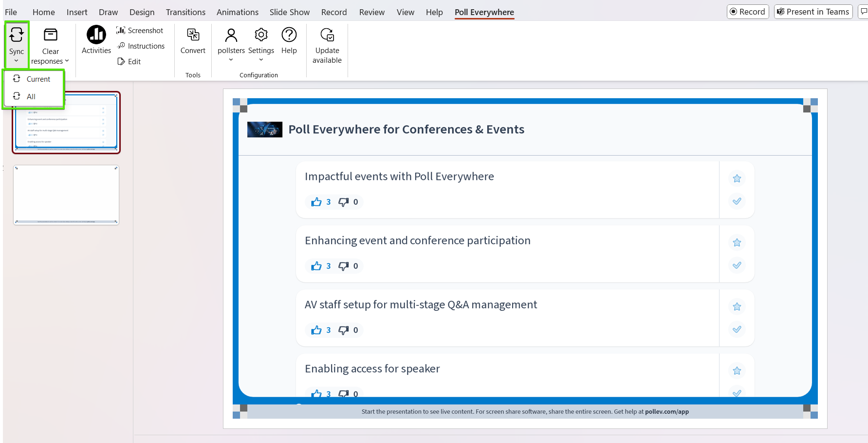Switch to the View tab
This screenshot has width=868, height=443.
[x=406, y=12]
